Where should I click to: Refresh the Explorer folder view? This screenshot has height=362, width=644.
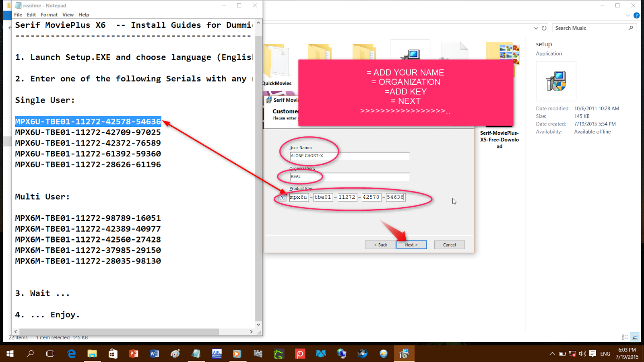(x=544, y=28)
